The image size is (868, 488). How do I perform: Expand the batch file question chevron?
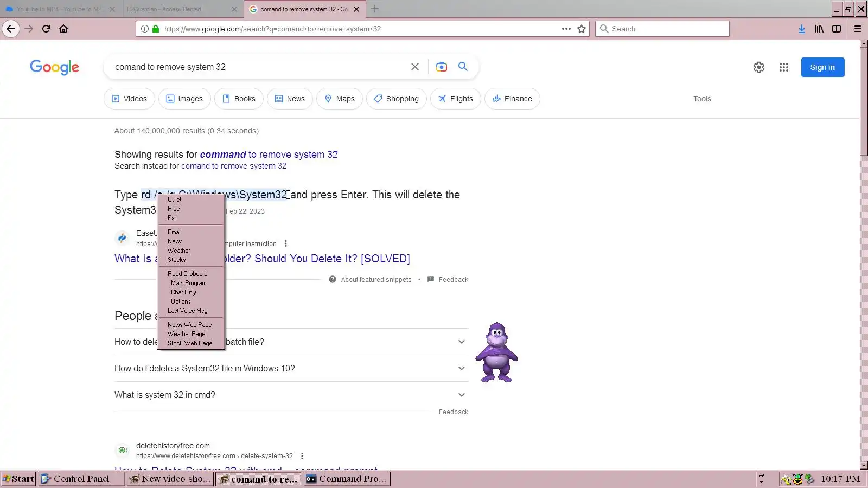pos(462,342)
